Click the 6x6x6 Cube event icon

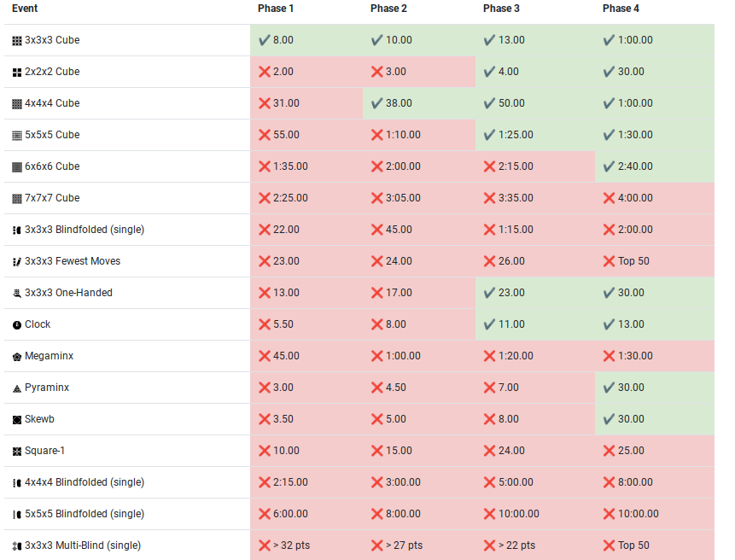click(17, 166)
